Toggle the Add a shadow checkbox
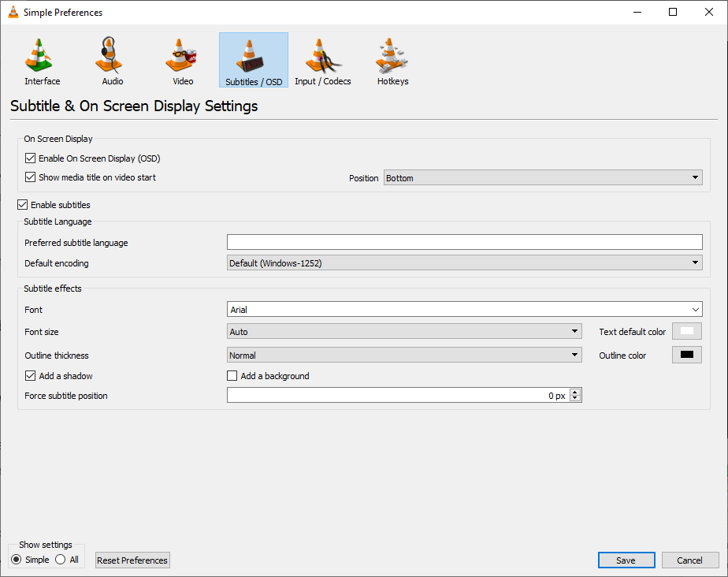Screen dimensions: 728x577 [30, 375]
